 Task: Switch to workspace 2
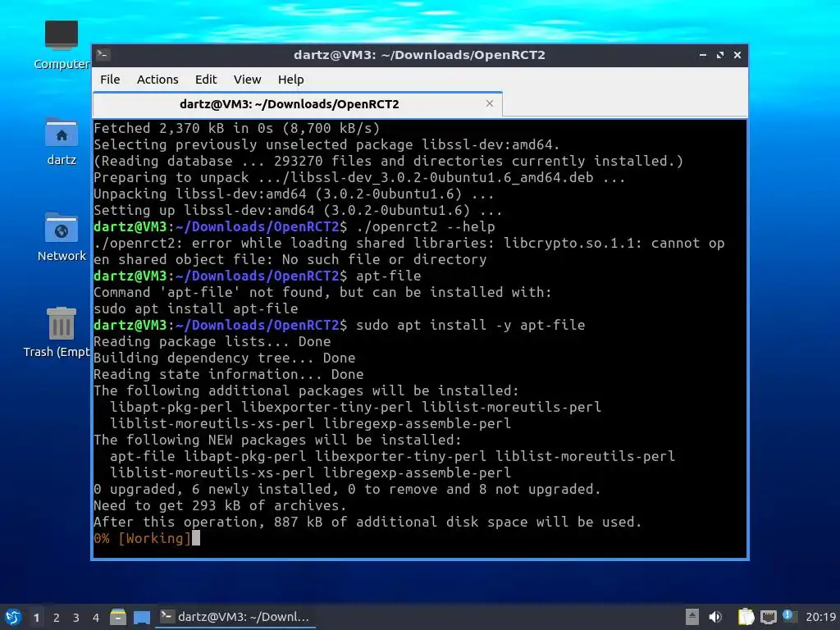click(x=57, y=618)
